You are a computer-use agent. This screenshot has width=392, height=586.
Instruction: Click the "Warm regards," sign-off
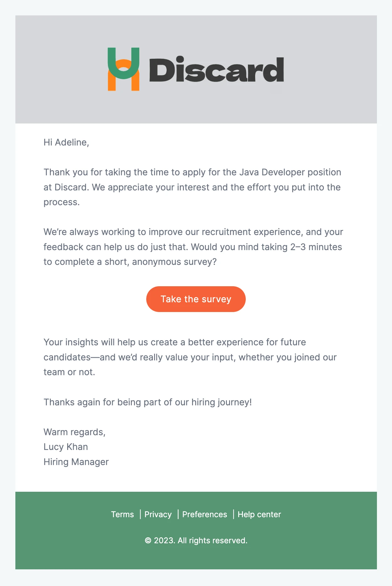(x=74, y=432)
